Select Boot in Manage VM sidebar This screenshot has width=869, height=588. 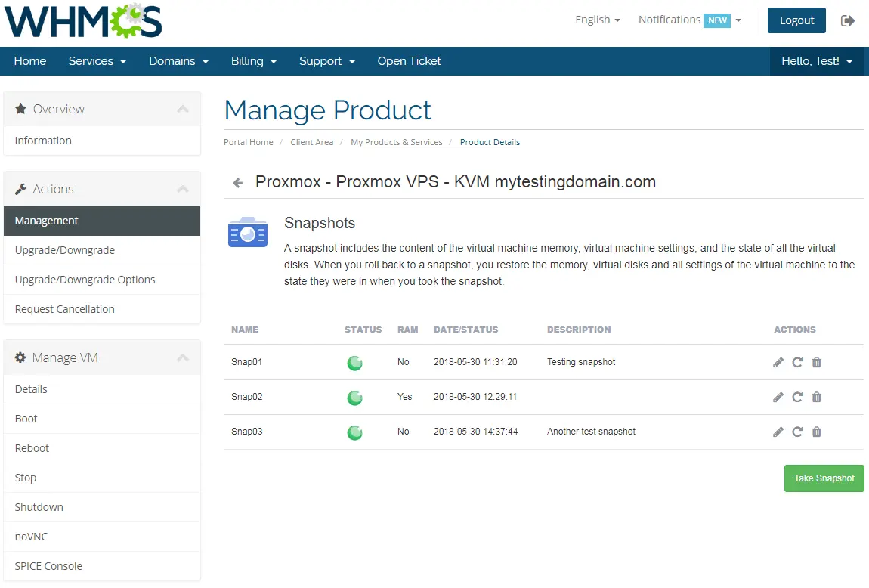(102, 419)
